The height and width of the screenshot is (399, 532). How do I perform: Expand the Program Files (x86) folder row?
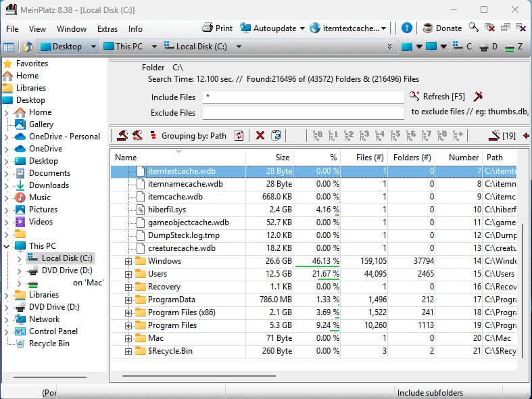coord(128,312)
